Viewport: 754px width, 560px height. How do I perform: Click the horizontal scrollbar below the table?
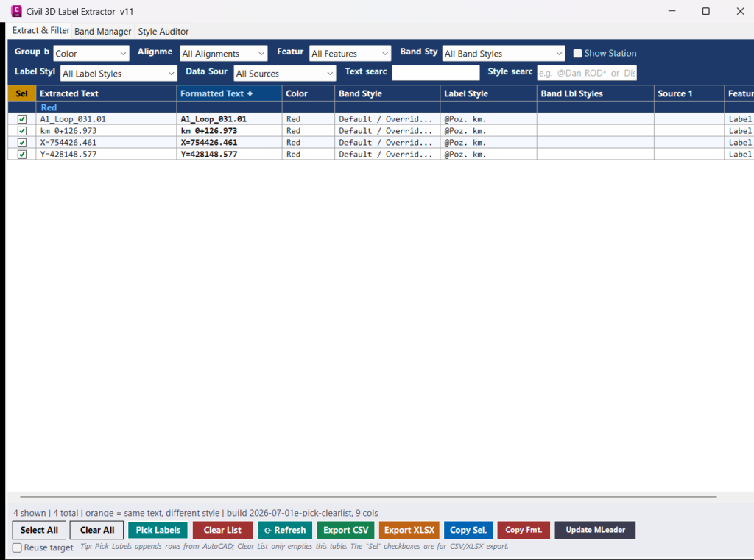pos(368,497)
